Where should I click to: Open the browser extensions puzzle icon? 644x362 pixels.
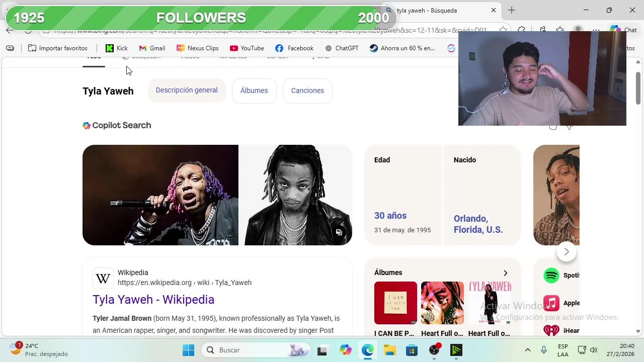point(522,30)
